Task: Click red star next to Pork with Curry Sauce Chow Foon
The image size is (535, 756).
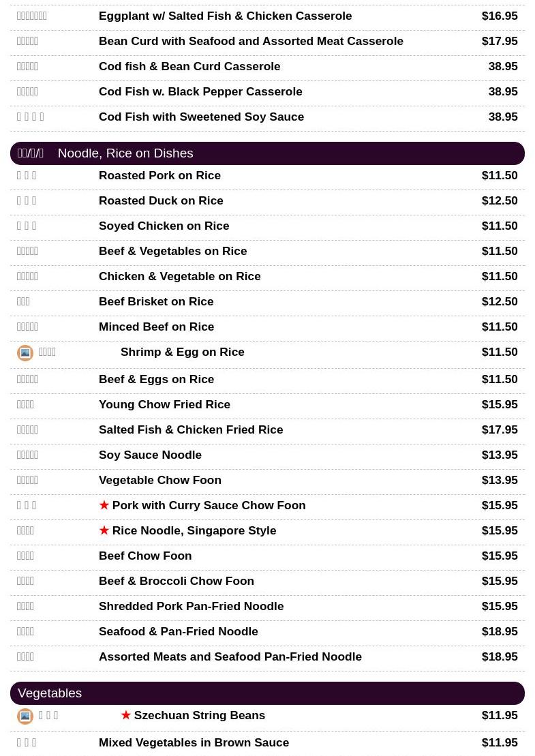Action: [104, 505]
